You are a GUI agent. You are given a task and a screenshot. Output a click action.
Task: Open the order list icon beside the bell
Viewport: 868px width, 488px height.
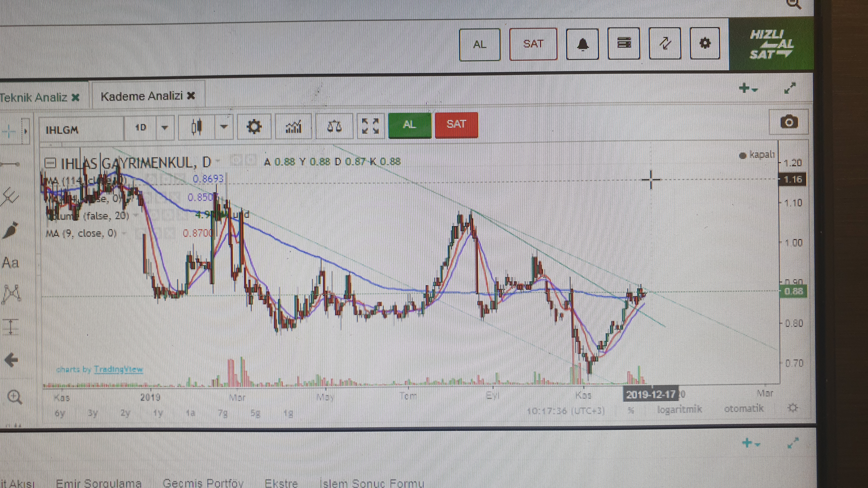tap(623, 44)
